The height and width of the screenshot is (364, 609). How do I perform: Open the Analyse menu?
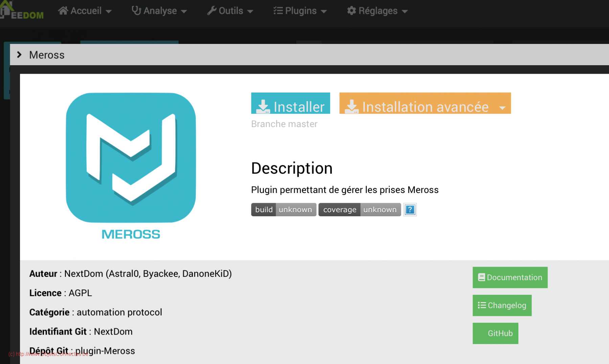(159, 10)
